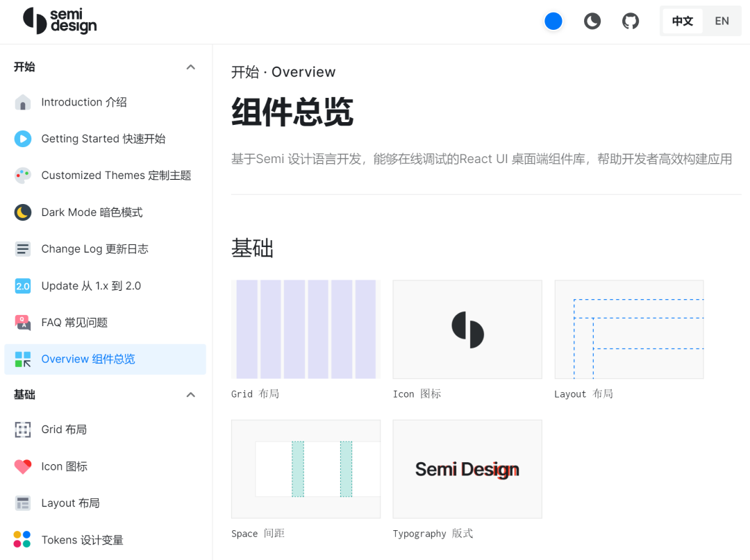
Task: Click the Change Log list icon
Action: coord(23,249)
